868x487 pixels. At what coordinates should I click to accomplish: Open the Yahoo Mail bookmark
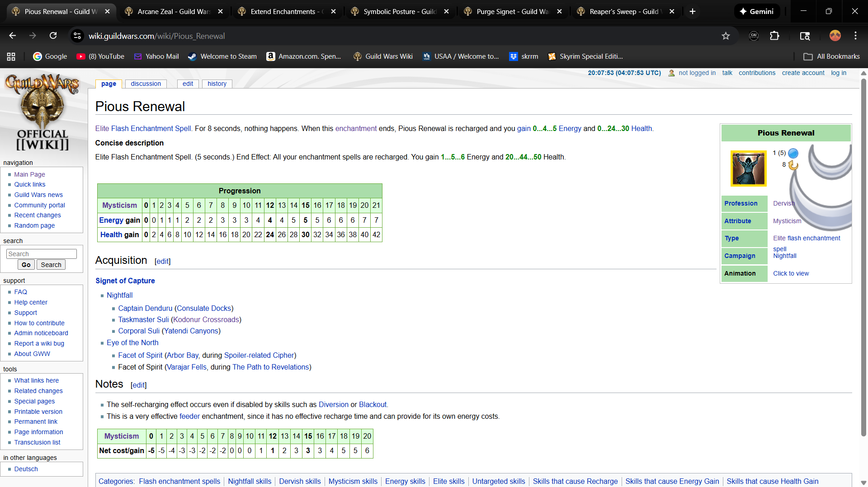(156, 56)
